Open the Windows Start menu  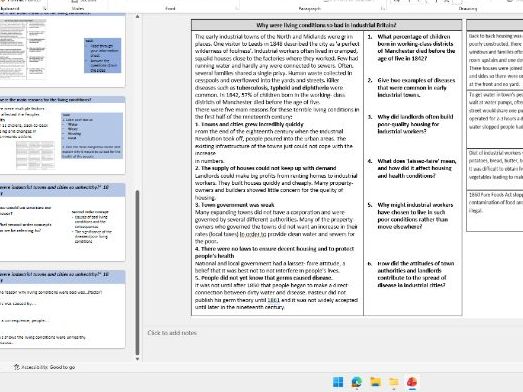(338, 382)
